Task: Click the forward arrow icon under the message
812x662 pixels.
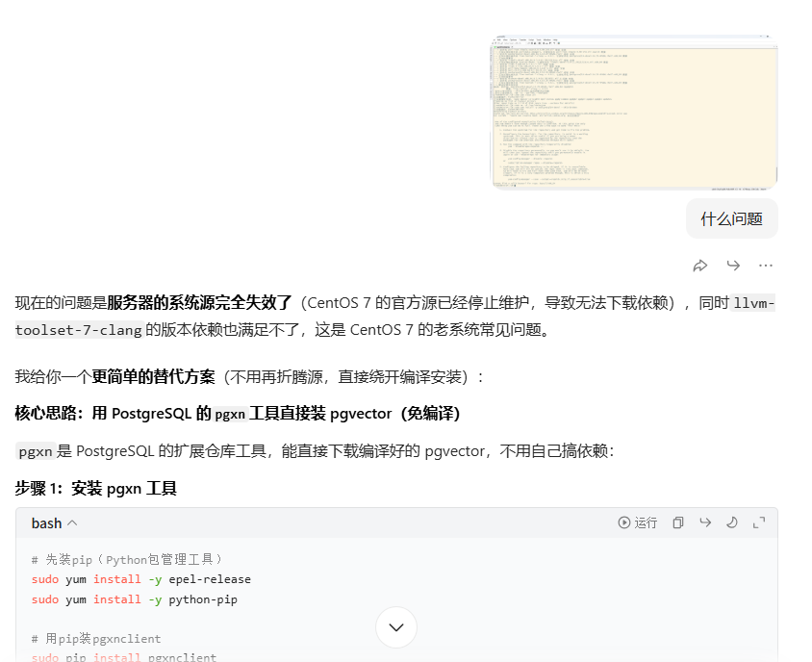Action: [x=733, y=266]
